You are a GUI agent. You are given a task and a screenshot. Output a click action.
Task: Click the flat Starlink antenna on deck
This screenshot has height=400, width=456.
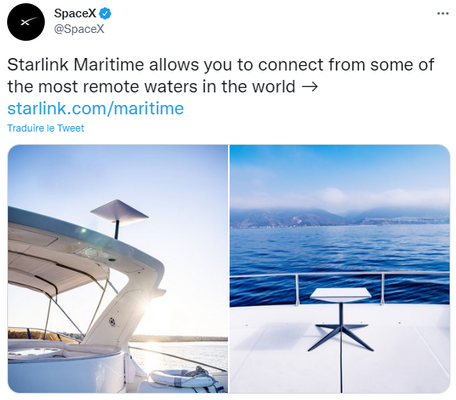tap(340, 294)
